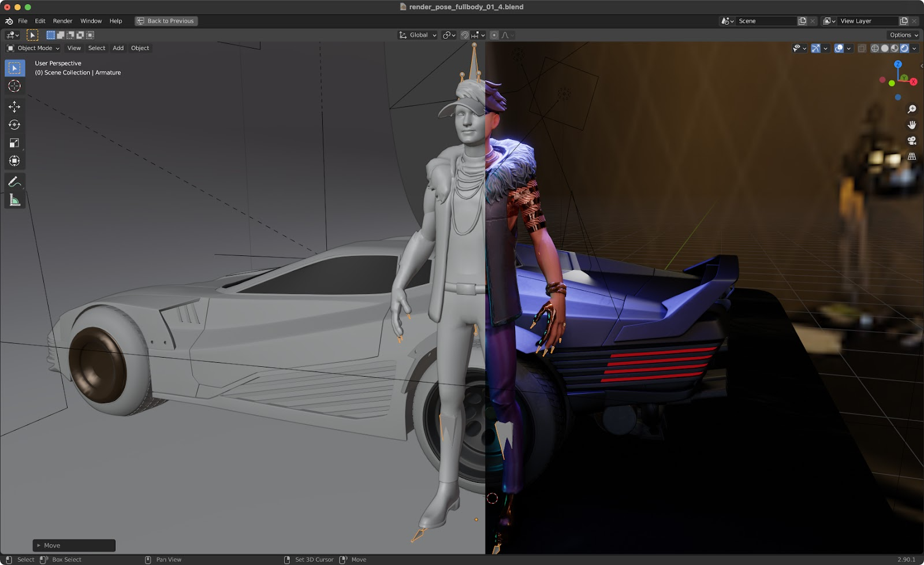Open the viewport Select menu

(96, 49)
